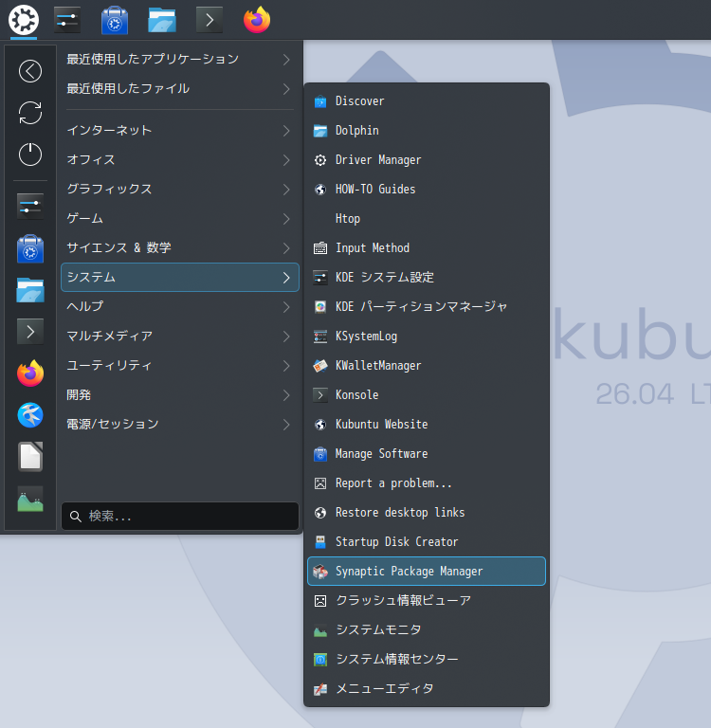Launch Konsole from the System submenu
The width and height of the screenshot is (711, 728).
(x=427, y=394)
